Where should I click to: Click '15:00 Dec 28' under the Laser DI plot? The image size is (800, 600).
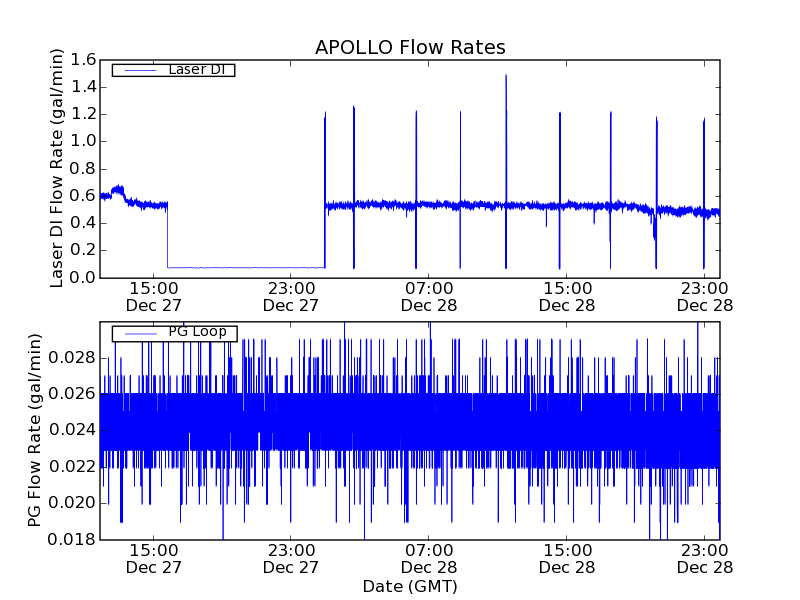[x=567, y=297]
